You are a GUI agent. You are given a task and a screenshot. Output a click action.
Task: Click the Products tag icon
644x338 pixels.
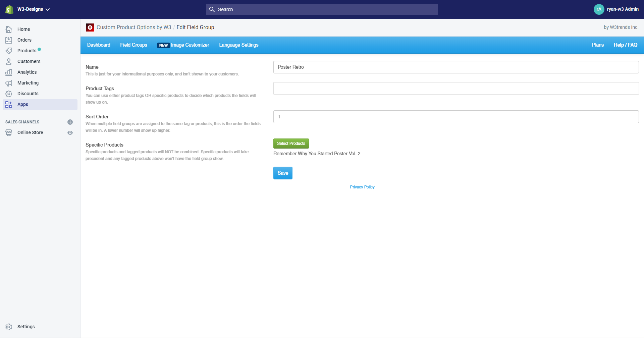(9, 51)
